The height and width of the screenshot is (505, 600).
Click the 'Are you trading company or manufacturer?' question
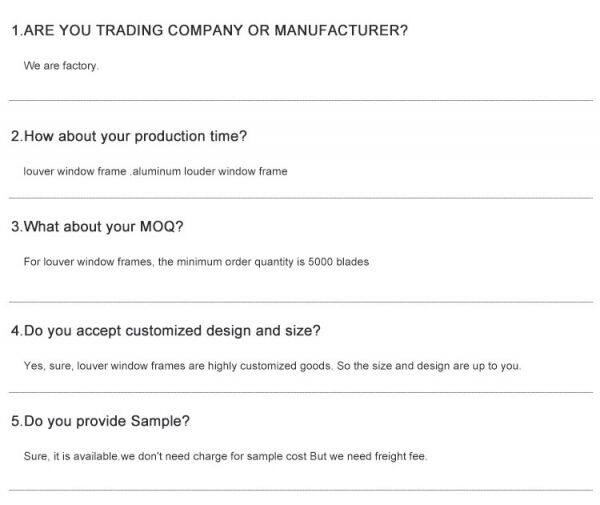[209, 31]
